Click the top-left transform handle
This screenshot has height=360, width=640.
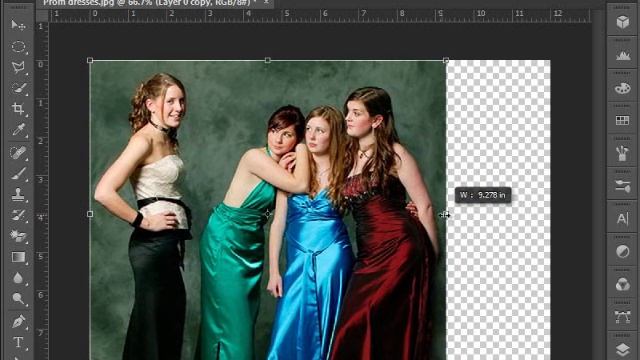click(x=90, y=60)
